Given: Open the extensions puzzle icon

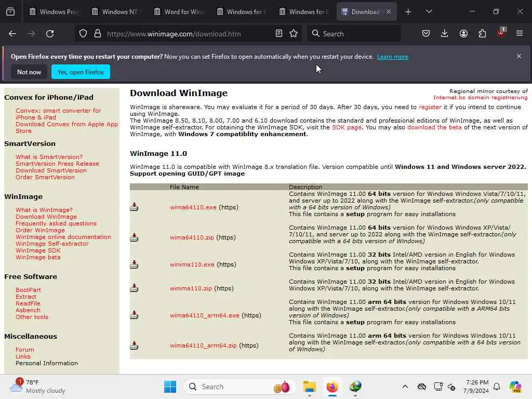Looking at the screenshot, I should (482, 34).
